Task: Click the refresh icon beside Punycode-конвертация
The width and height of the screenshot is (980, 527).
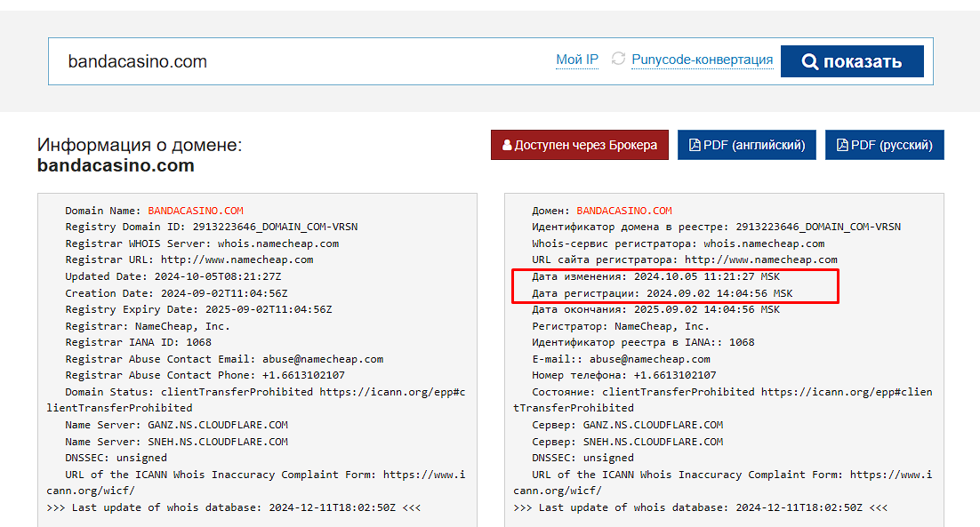Action: tap(618, 59)
